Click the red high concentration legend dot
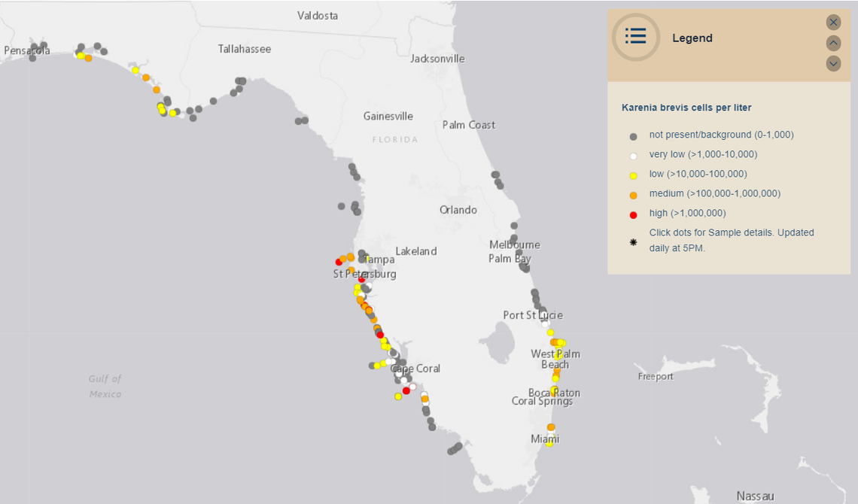Screen dimensions: 858x504 tap(633, 214)
